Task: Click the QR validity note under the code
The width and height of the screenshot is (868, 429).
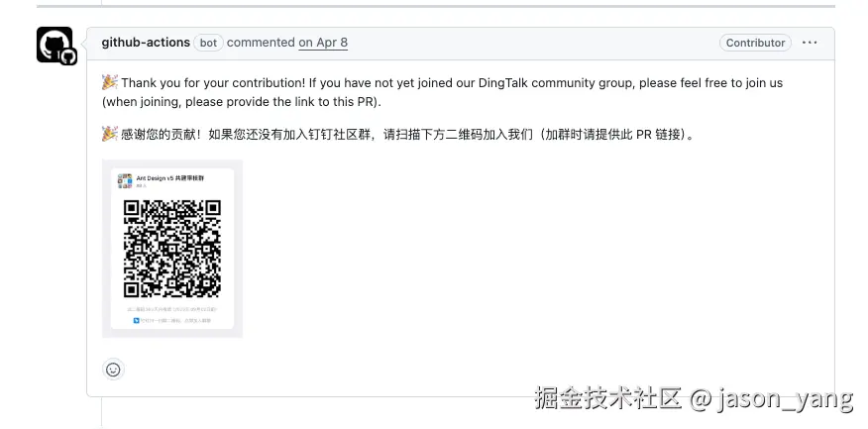Action: click(172, 309)
